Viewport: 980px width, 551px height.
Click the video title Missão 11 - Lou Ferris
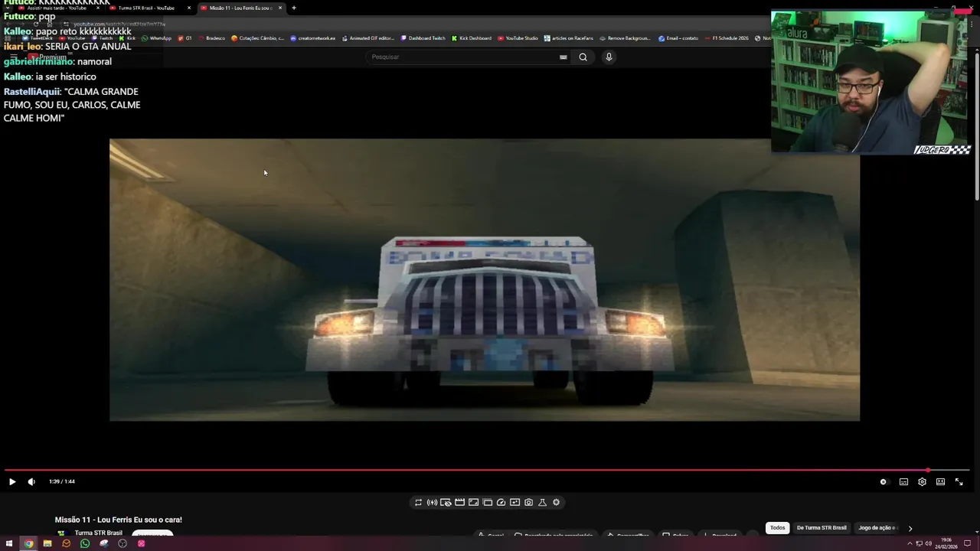pyautogui.click(x=119, y=520)
